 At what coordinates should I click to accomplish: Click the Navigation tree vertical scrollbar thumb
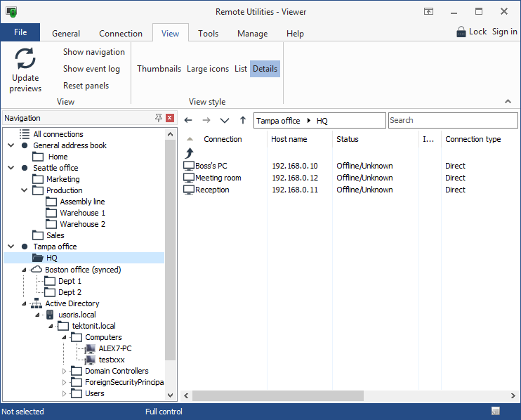(x=170, y=250)
